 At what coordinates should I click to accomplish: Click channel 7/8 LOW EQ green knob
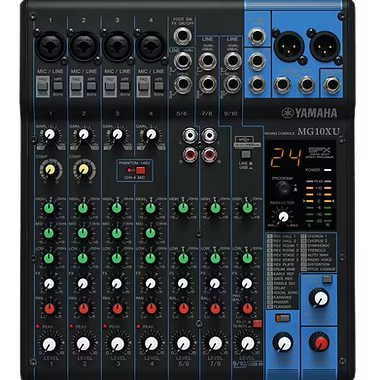pyautogui.click(x=215, y=258)
